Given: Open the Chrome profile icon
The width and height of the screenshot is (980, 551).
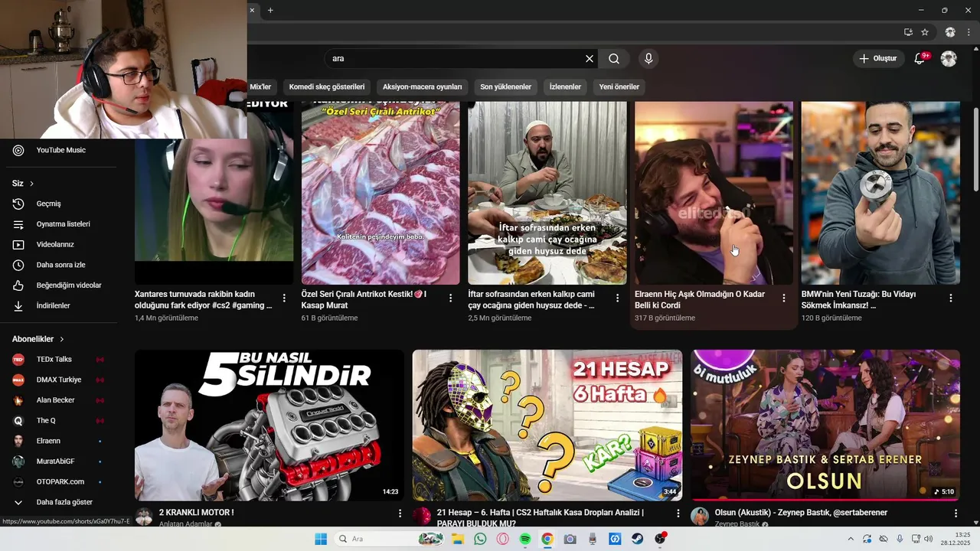Looking at the screenshot, I should [x=950, y=32].
